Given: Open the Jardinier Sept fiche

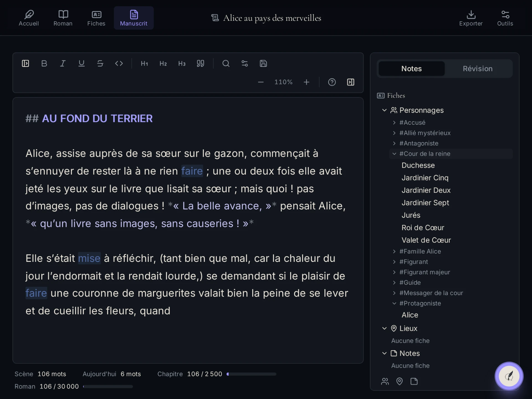Looking at the screenshot, I should click(x=425, y=203).
